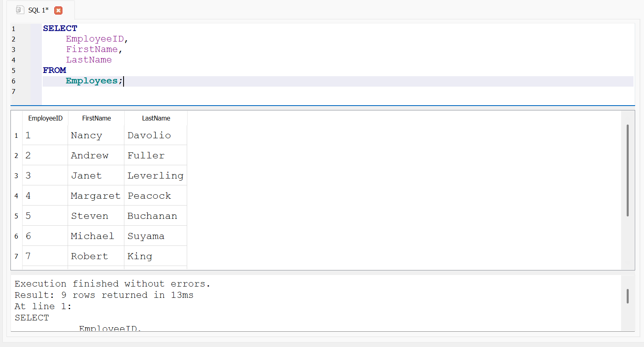The width and height of the screenshot is (644, 347).
Task: Close the SQL 1 tab
Action: [x=58, y=10]
